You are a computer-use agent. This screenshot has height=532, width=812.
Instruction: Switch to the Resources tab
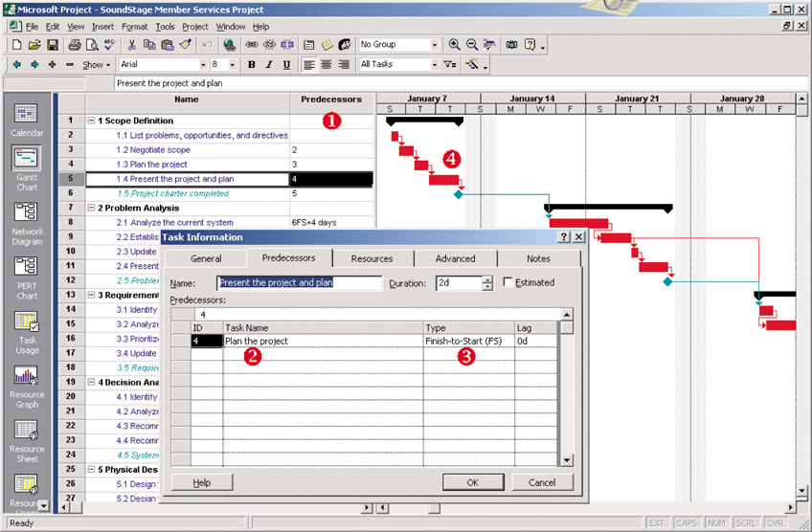click(x=372, y=258)
